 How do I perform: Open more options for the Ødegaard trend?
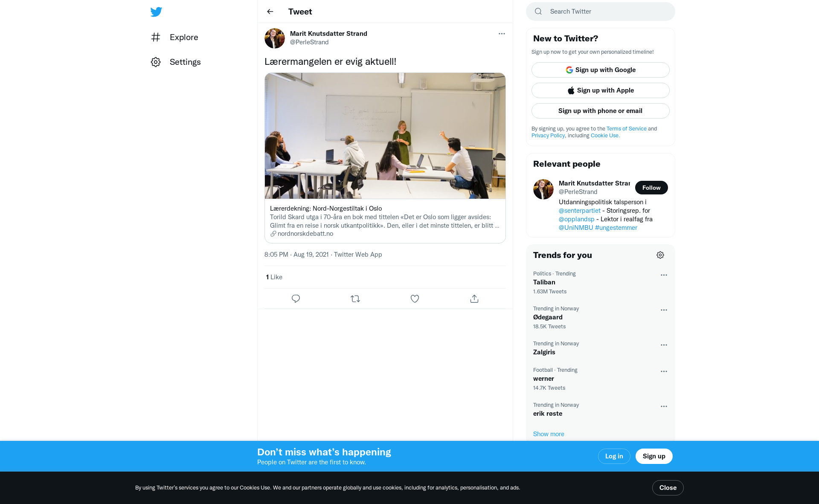[x=664, y=310]
